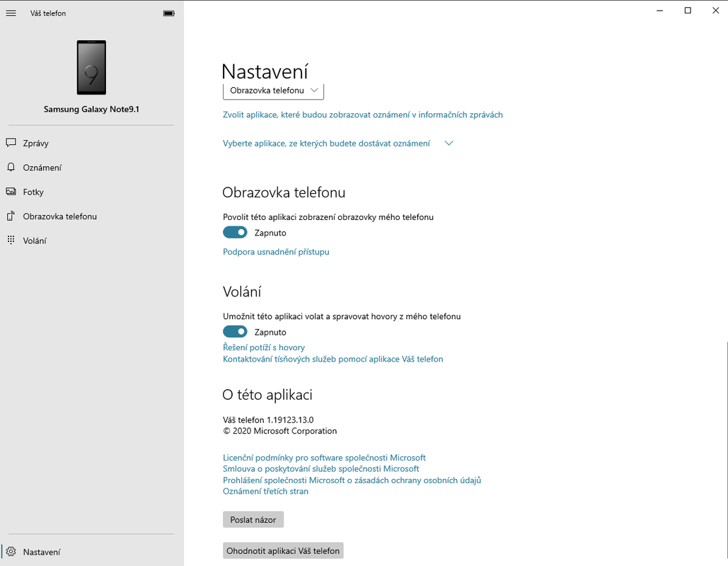This screenshot has height=566, width=728.
Task: Click the Volání section heading
Action: pos(242,291)
